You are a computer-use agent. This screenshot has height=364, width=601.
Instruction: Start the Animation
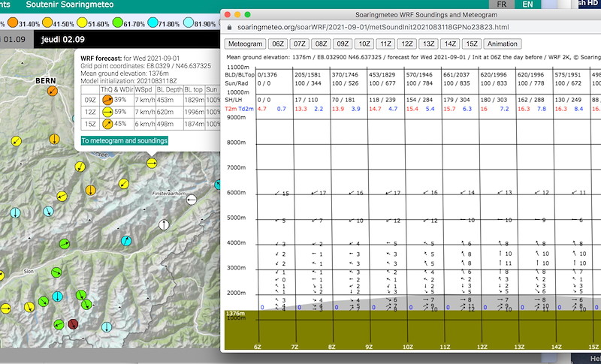click(502, 44)
